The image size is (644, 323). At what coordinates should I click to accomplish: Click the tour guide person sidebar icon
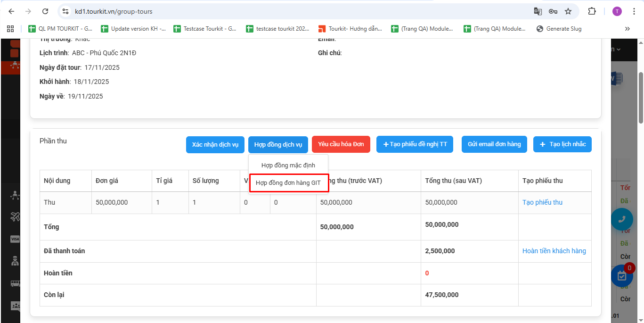[x=15, y=261]
